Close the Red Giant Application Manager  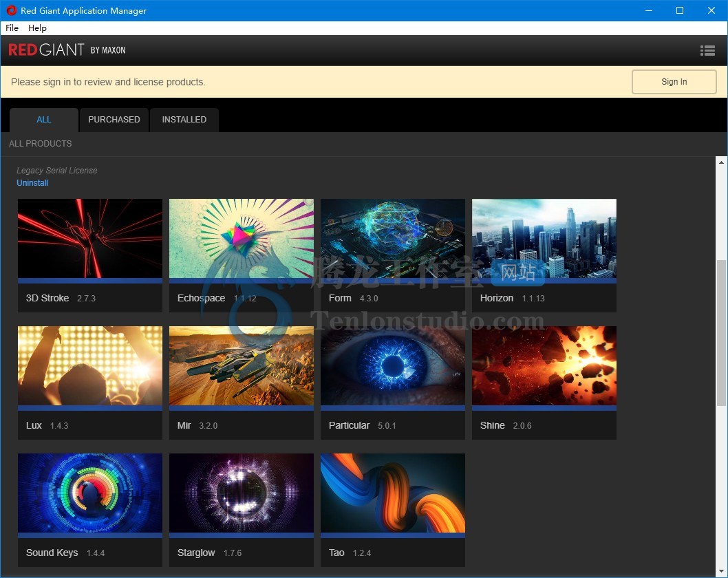pos(711,10)
